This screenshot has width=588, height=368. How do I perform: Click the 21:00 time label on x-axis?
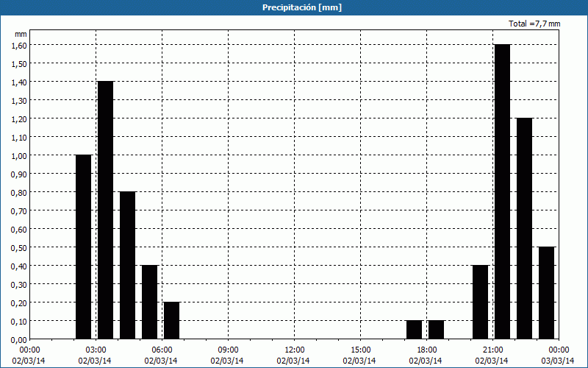point(492,350)
